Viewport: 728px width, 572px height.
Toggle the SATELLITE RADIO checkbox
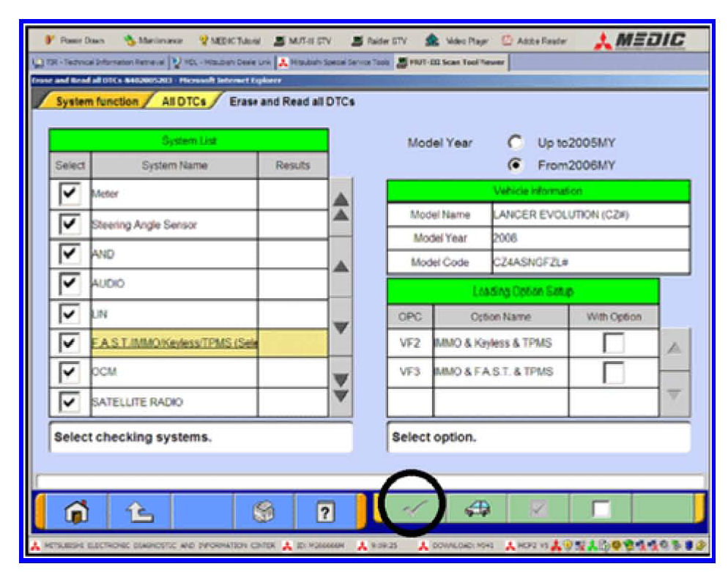click(70, 402)
